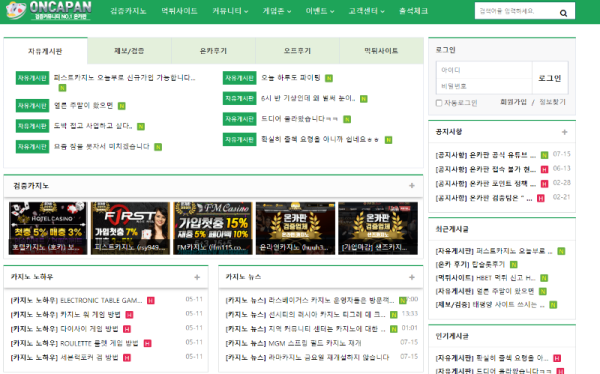Click the 정보찾기 link
Screen dimensions: 600x374
point(553,102)
